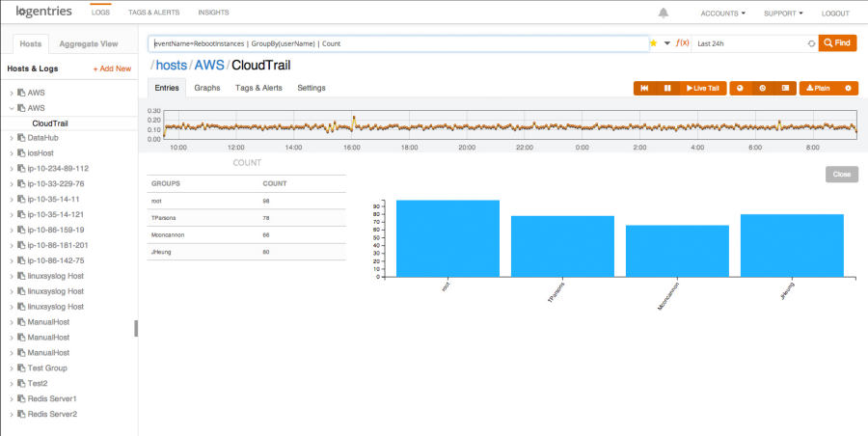Click the gear icon beside Plain

tap(848, 88)
